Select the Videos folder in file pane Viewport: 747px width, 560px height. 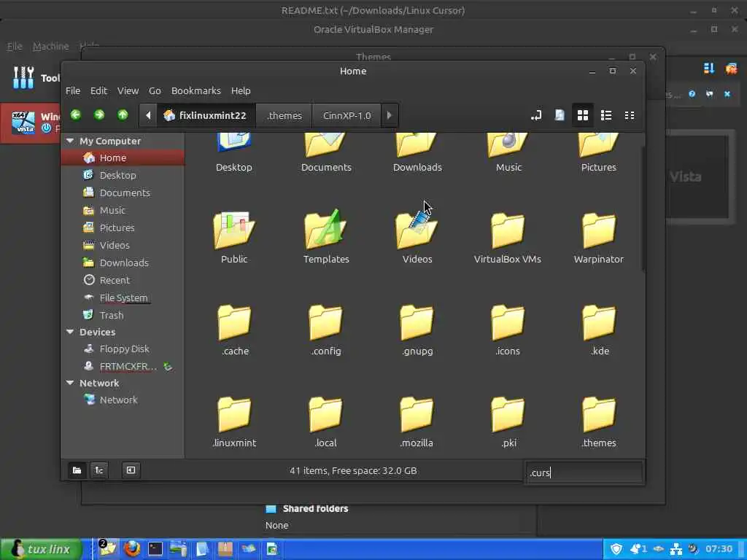[x=417, y=231]
